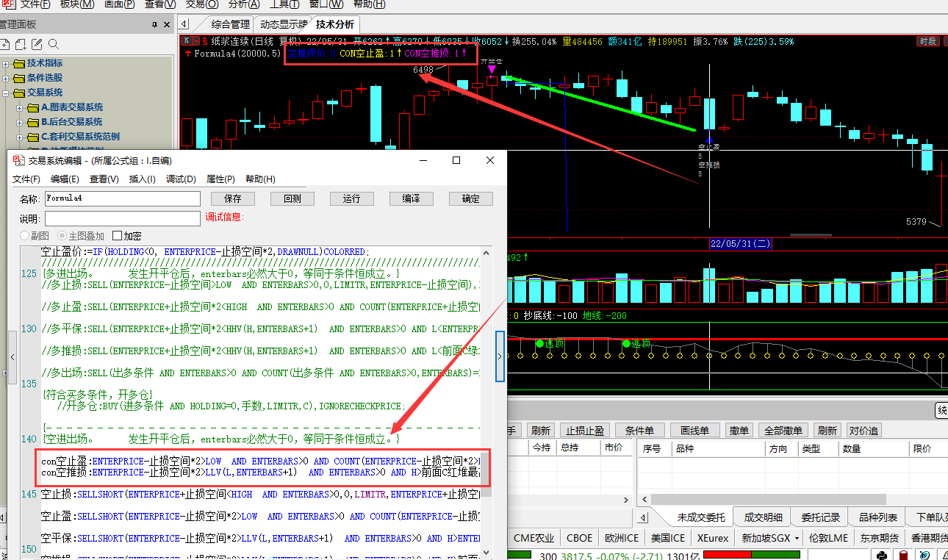Open the 新加坡SGX dropdown arrow
The image size is (948, 560).
798,538
